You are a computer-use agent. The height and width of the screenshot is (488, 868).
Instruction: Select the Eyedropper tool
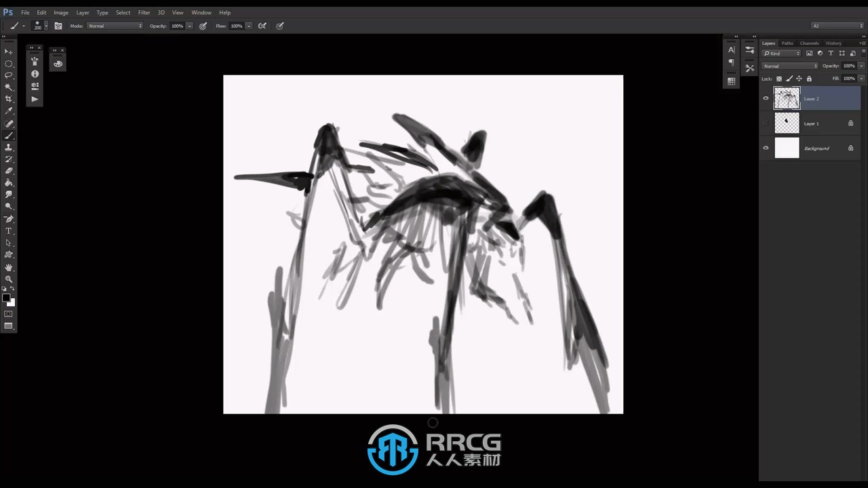[x=9, y=111]
